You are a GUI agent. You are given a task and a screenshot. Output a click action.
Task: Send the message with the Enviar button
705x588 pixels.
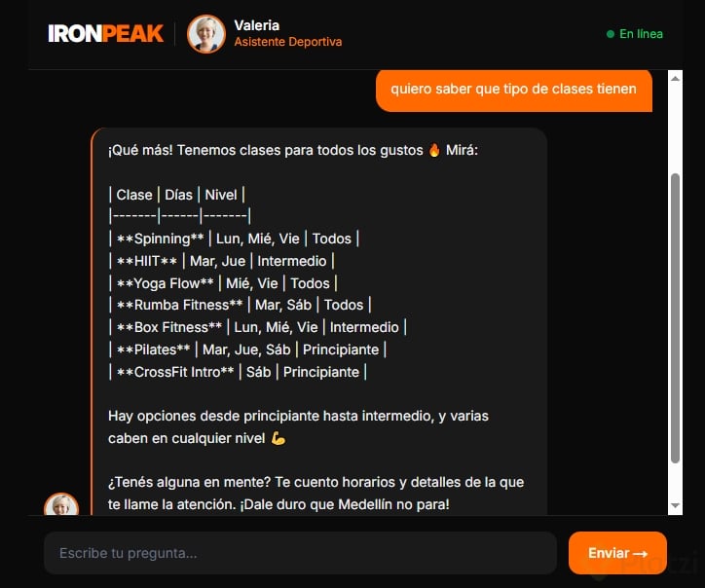[x=617, y=553]
